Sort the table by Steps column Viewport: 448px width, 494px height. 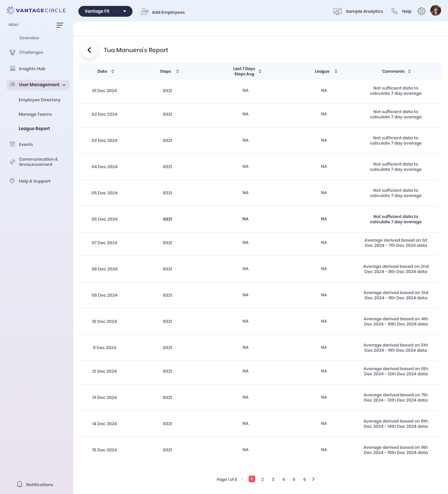pyautogui.click(x=177, y=71)
